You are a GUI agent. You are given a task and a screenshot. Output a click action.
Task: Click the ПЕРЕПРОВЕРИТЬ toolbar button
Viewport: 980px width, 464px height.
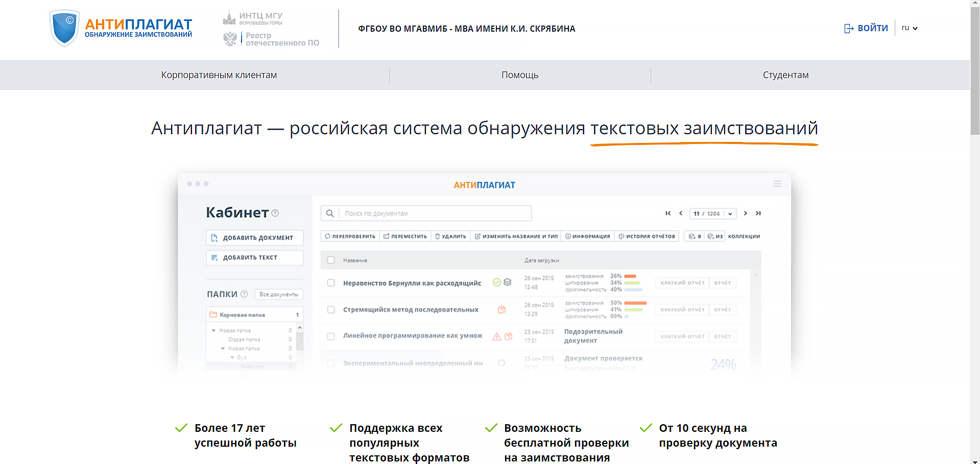[350, 236]
